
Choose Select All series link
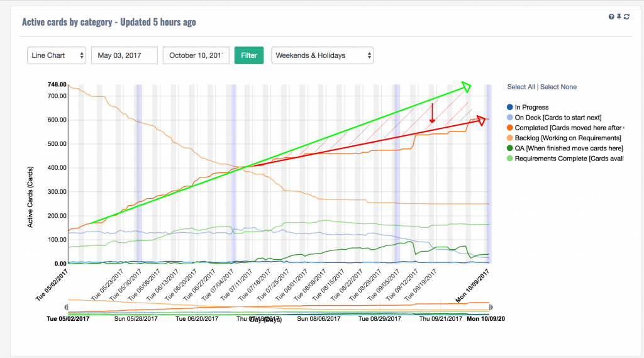pos(521,87)
